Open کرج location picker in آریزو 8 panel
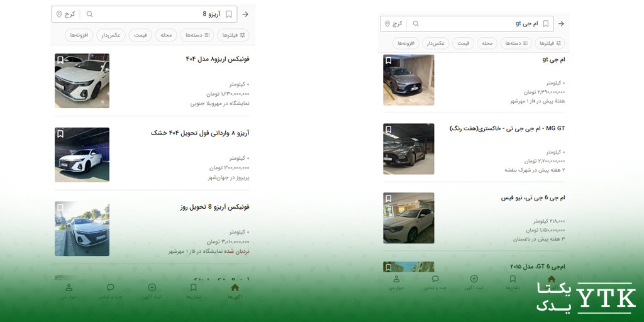Viewport: 644px width, 322px height. pos(65,14)
